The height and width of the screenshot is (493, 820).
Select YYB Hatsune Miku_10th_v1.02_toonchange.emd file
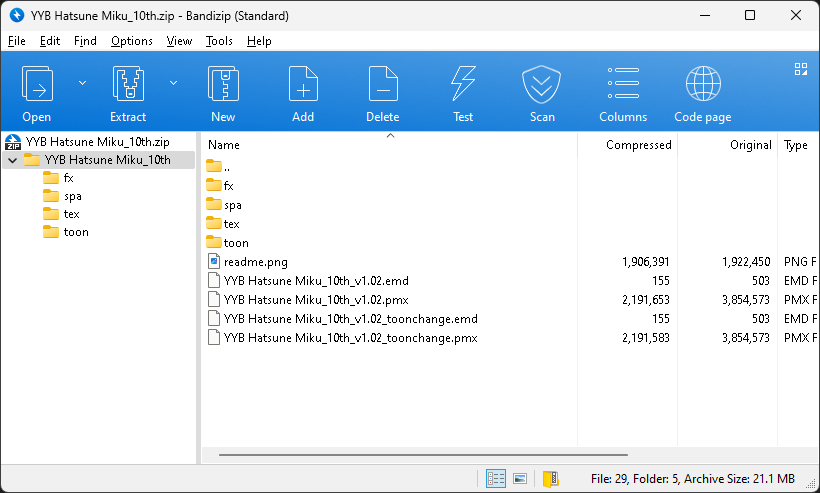tap(343, 319)
